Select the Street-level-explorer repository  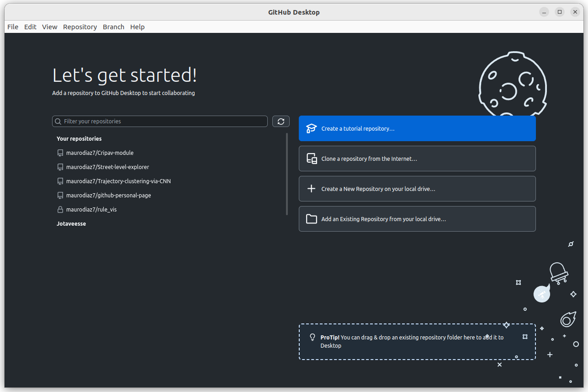pos(108,167)
